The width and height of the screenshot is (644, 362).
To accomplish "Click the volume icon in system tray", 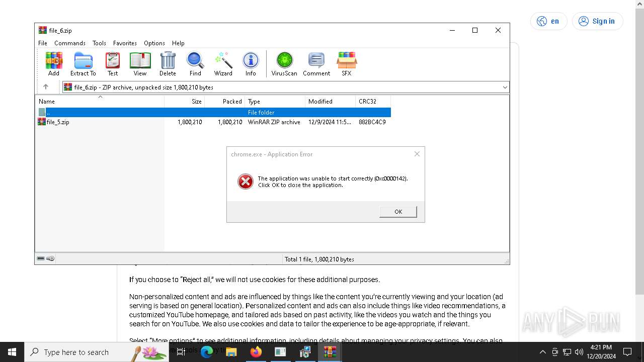I will 579,352.
